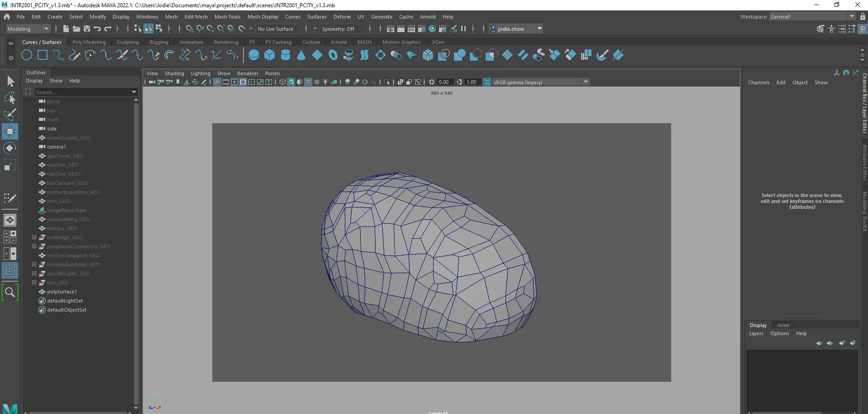
Task: Activate the EP Curve tool shelf icon
Action: click(58, 55)
